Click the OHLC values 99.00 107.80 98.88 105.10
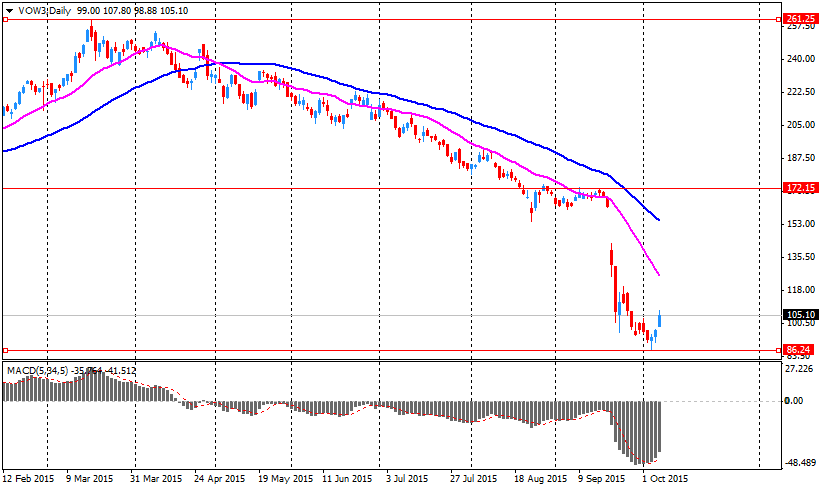The image size is (821, 487). (x=132, y=11)
